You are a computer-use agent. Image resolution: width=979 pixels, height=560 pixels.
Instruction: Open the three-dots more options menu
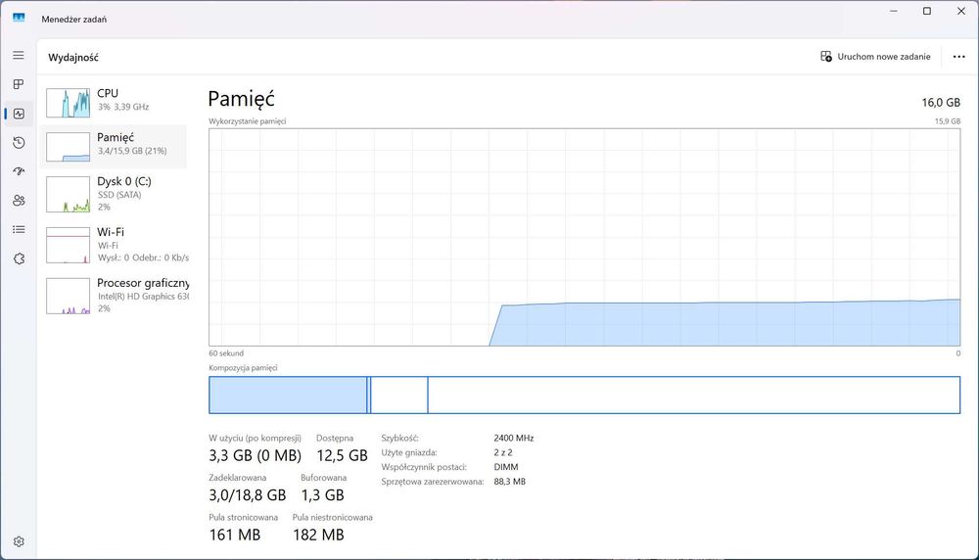(x=959, y=57)
